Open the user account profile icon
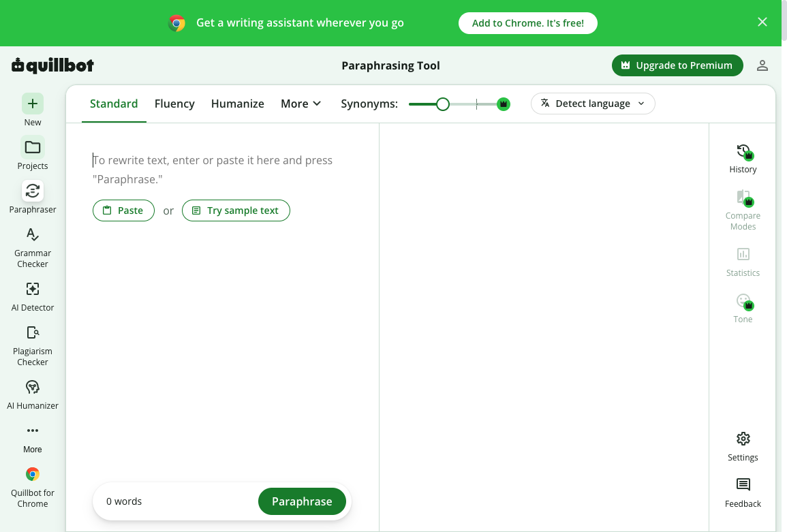The width and height of the screenshot is (787, 532). (762, 65)
